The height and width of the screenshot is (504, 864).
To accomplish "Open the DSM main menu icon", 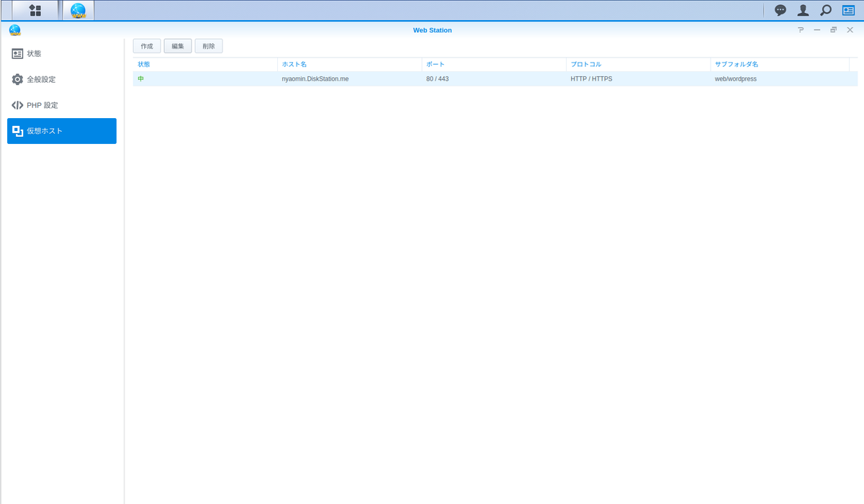I will (x=35, y=10).
